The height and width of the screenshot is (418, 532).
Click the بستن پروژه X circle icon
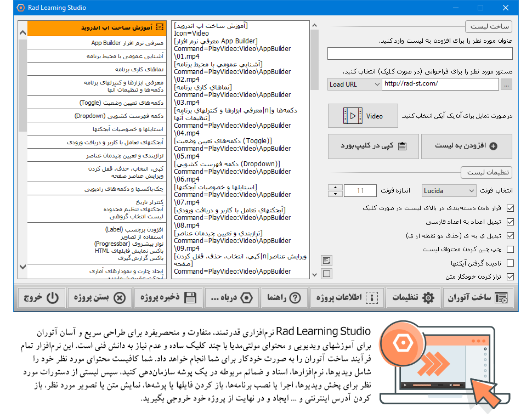click(120, 297)
